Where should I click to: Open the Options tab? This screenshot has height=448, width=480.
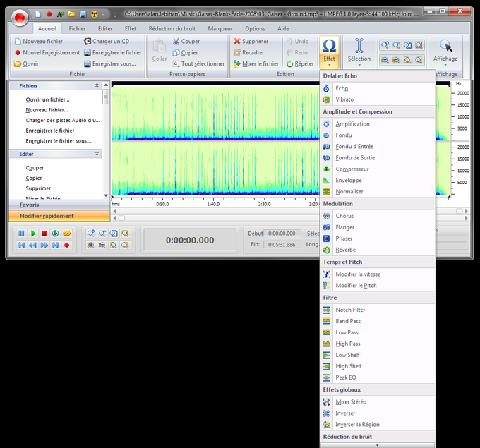255,28
